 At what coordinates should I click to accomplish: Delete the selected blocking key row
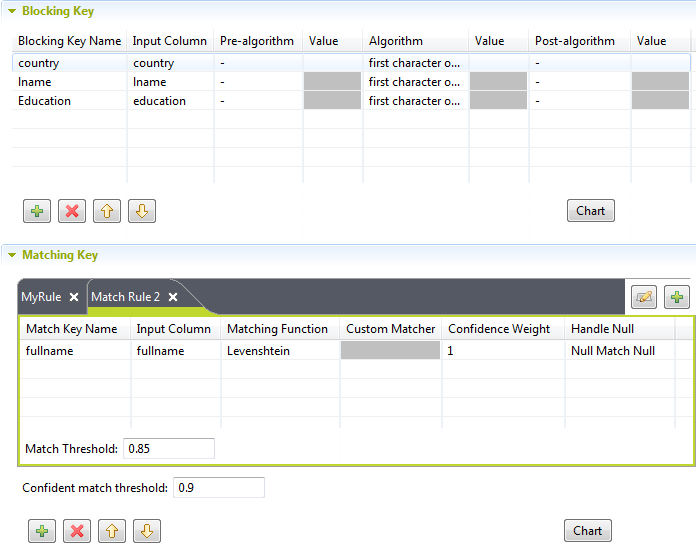[x=72, y=211]
